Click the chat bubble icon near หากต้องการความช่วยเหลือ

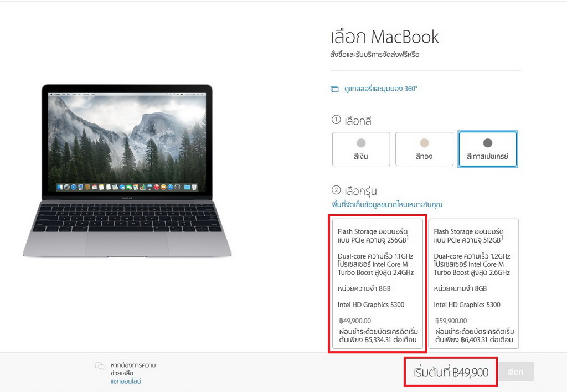coord(100,365)
